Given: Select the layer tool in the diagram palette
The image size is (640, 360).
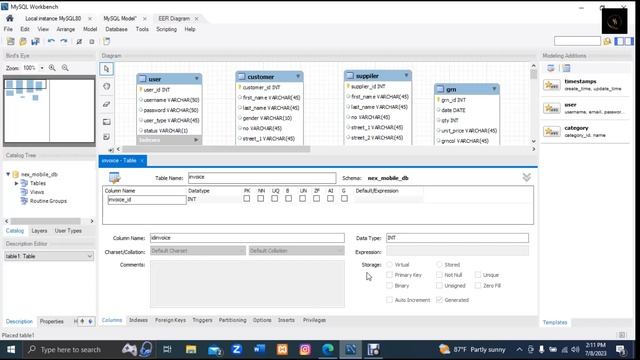Looking at the screenshot, I should 107,122.
